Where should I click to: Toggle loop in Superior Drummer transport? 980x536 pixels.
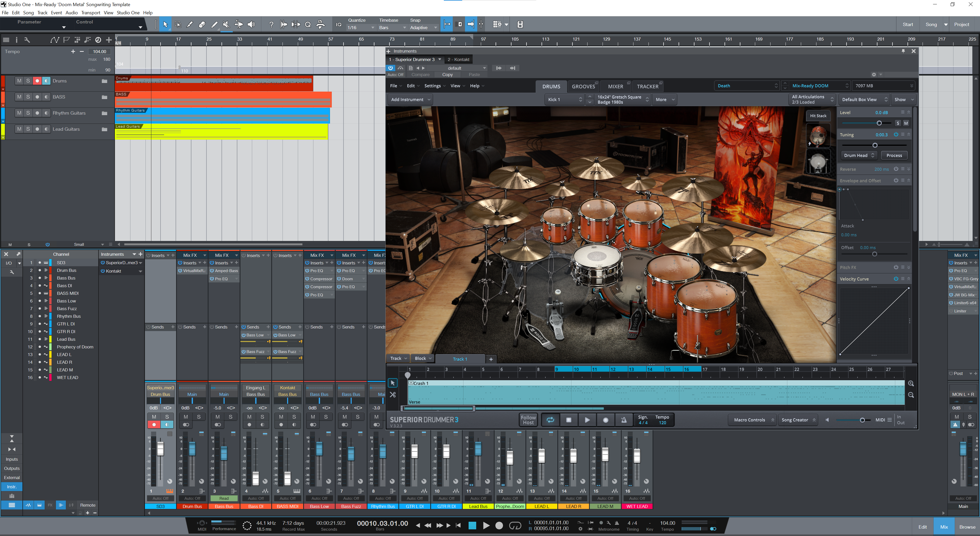[550, 420]
